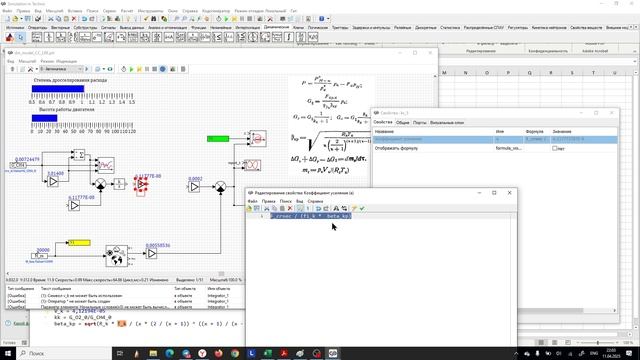Open File Explorer from the taskbar

click(x=153, y=353)
